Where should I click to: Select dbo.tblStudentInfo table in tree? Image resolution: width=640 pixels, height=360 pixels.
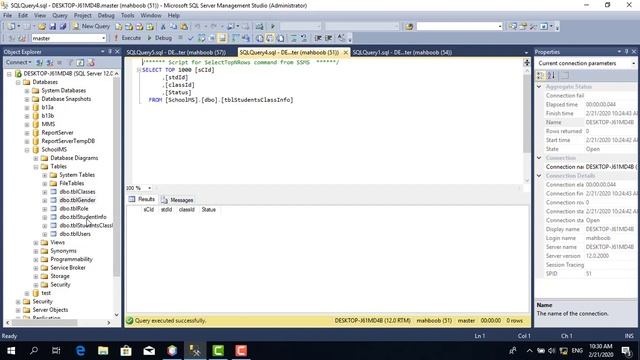(83, 217)
